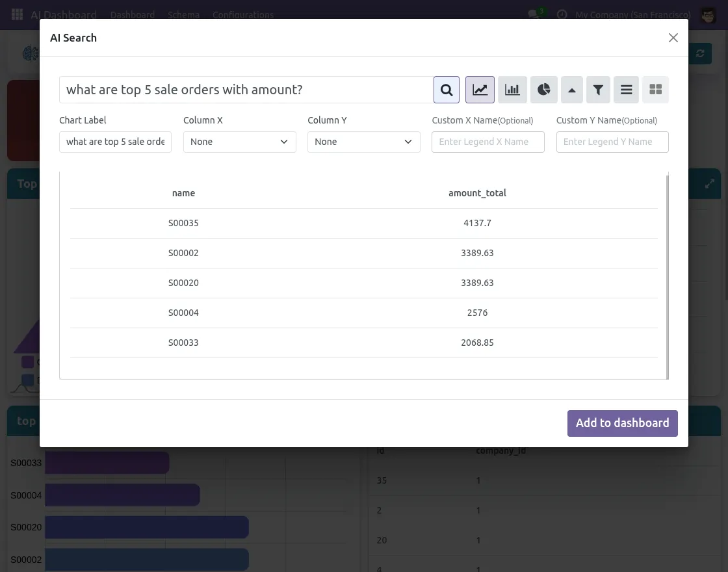Open the Schema menu
The image size is (728, 572).
[x=183, y=14]
